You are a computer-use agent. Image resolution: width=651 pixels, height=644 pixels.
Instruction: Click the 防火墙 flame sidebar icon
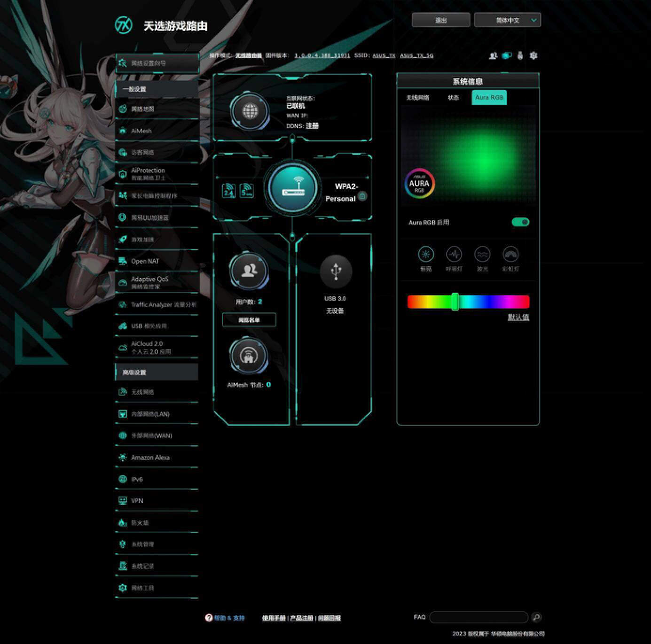(123, 522)
